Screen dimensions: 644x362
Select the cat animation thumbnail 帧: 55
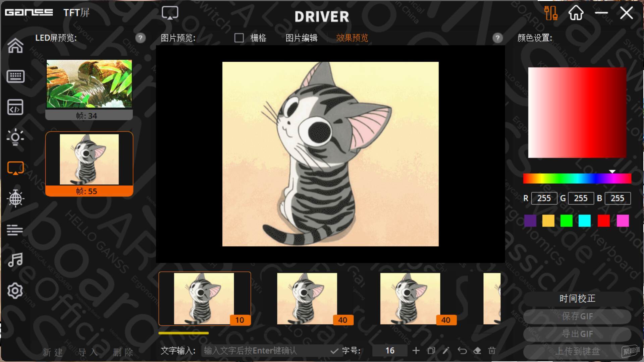(x=89, y=164)
